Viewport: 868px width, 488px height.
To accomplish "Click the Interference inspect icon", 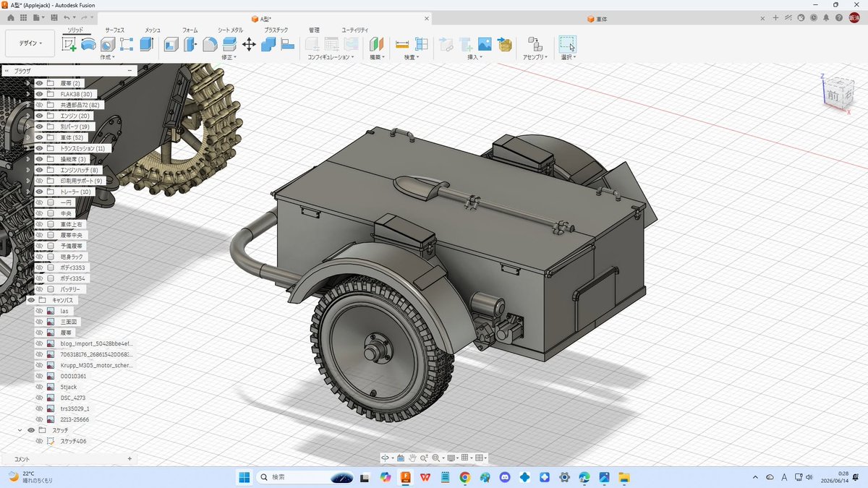I will point(422,44).
